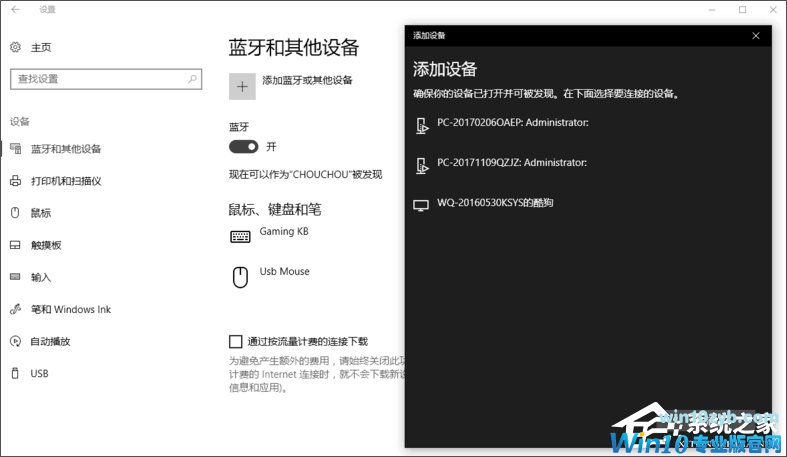Select device PC-20170206OAEP: Administrator
The image size is (787, 457).
[512, 122]
